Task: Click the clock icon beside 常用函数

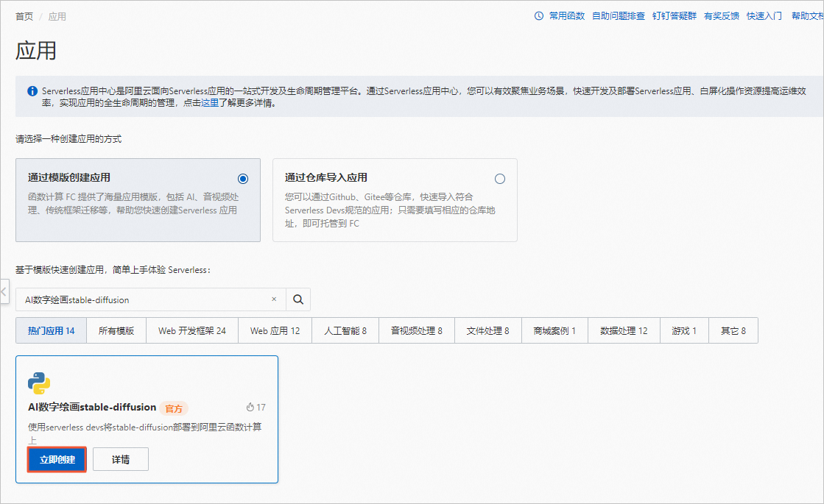Action: [x=540, y=15]
